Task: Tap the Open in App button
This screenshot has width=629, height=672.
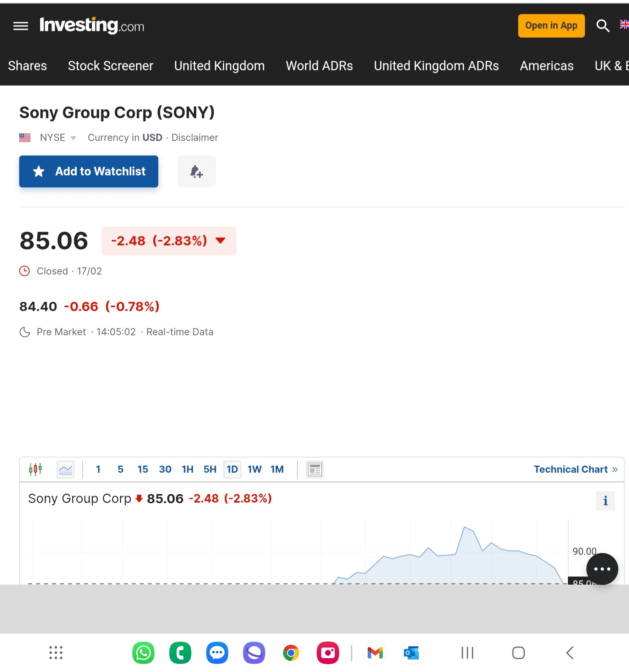Action: (551, 26)
